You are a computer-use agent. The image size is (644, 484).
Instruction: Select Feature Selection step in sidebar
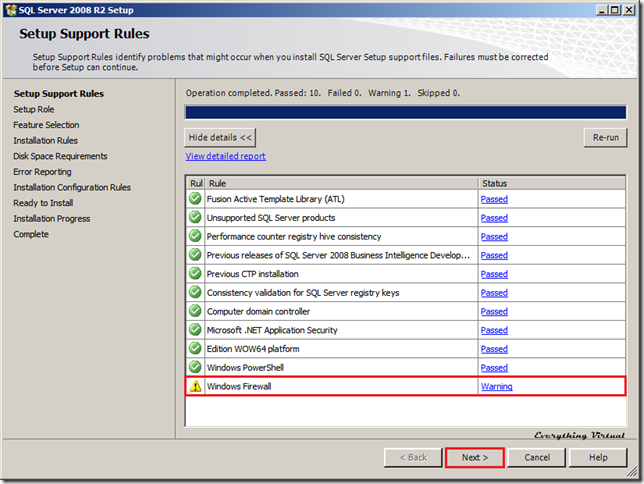click(46, 125)
